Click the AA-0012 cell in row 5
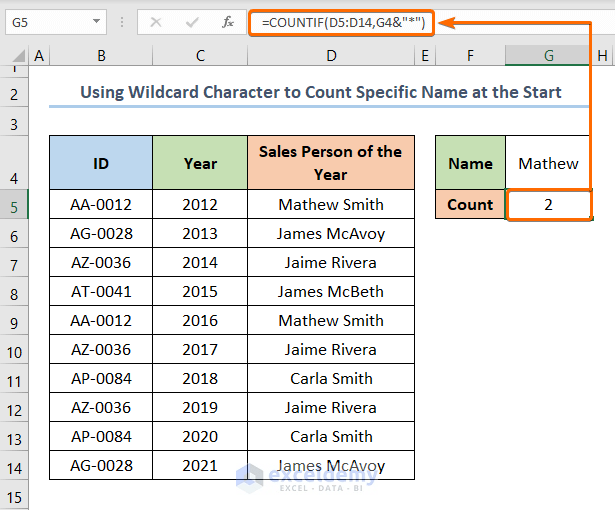615x510 pixels. (101, 204)
